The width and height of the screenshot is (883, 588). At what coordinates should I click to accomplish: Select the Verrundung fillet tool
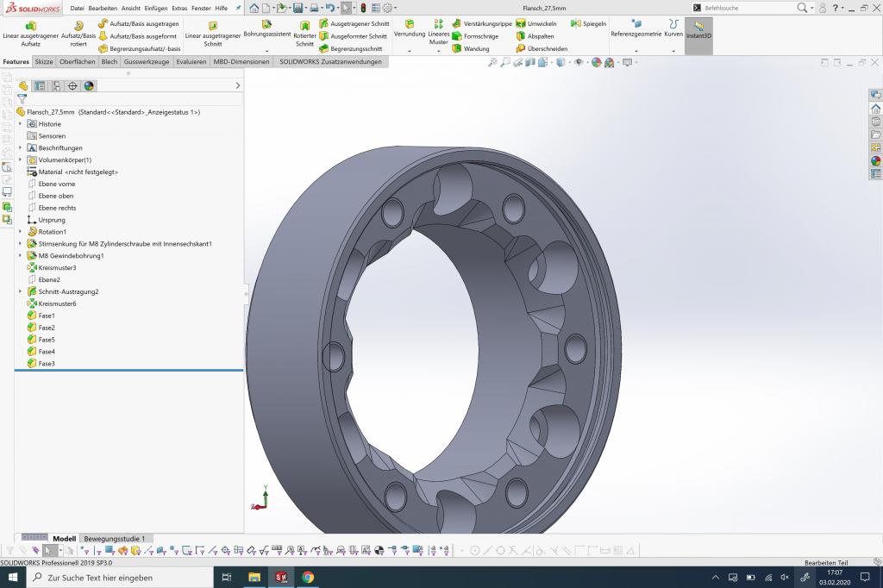pos(409,25)
